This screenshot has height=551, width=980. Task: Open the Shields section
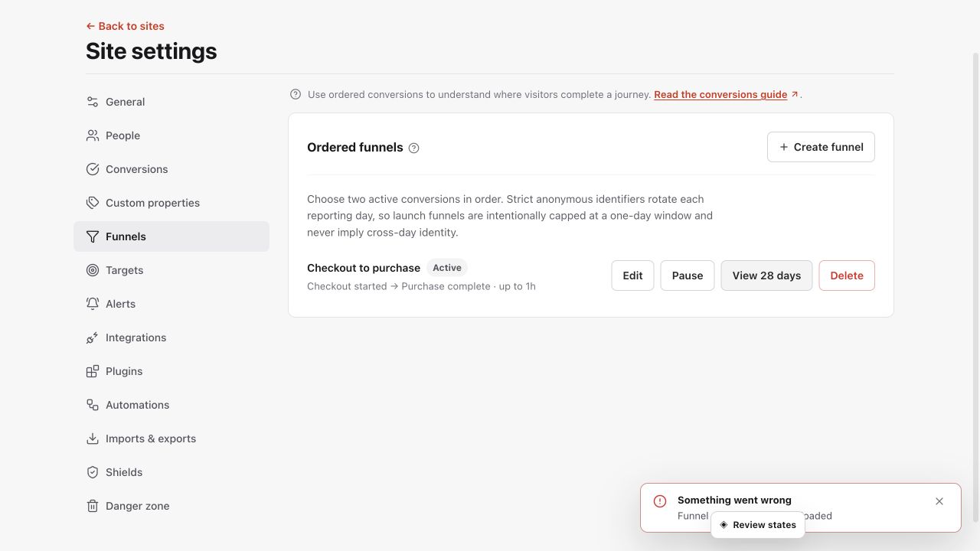point(171,472)
